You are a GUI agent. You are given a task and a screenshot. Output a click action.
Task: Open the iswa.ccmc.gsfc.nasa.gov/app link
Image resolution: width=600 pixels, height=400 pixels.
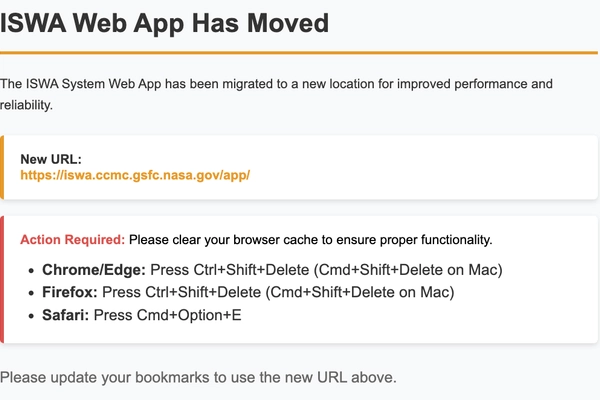pos(135,175)
